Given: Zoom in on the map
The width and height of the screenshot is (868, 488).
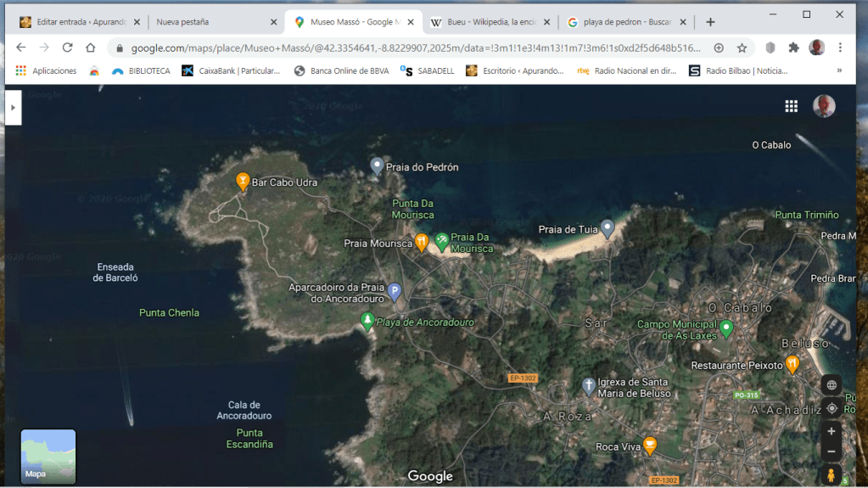Looking at the screenshot, I should pyautogui.click(x=831, y=431).
